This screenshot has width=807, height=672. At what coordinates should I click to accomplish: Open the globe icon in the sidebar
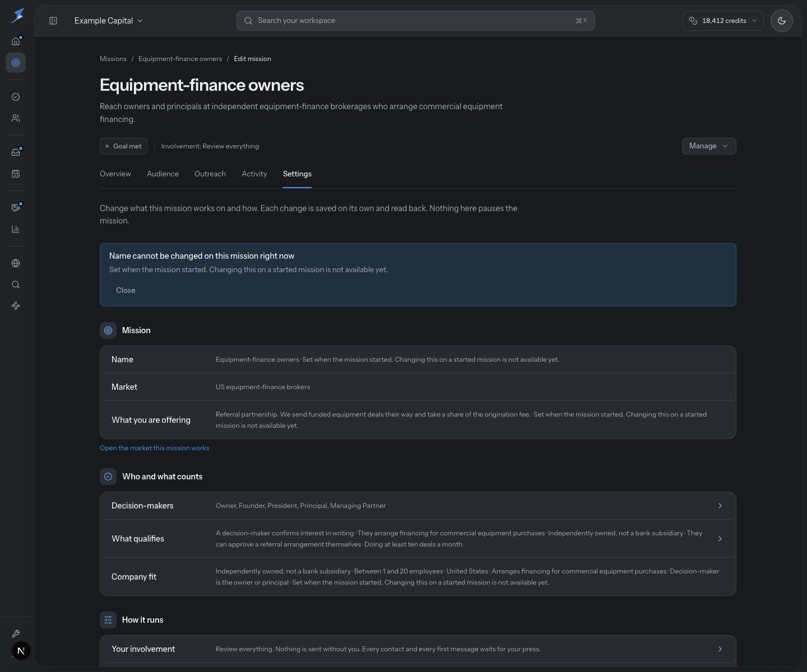16,263
